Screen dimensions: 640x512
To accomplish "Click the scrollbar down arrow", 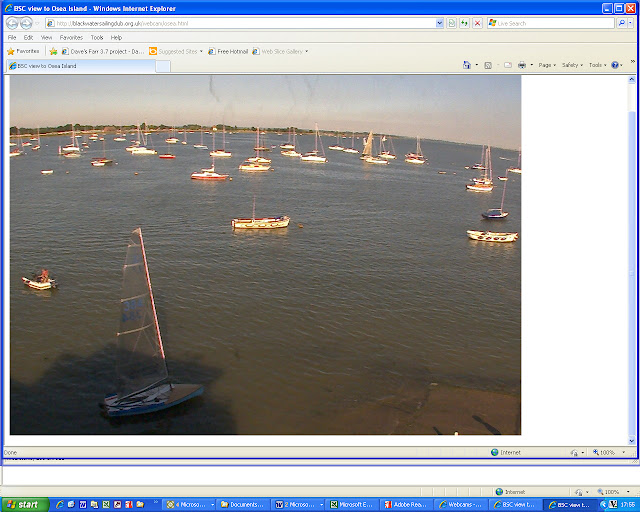I will (x=632, y=440).
